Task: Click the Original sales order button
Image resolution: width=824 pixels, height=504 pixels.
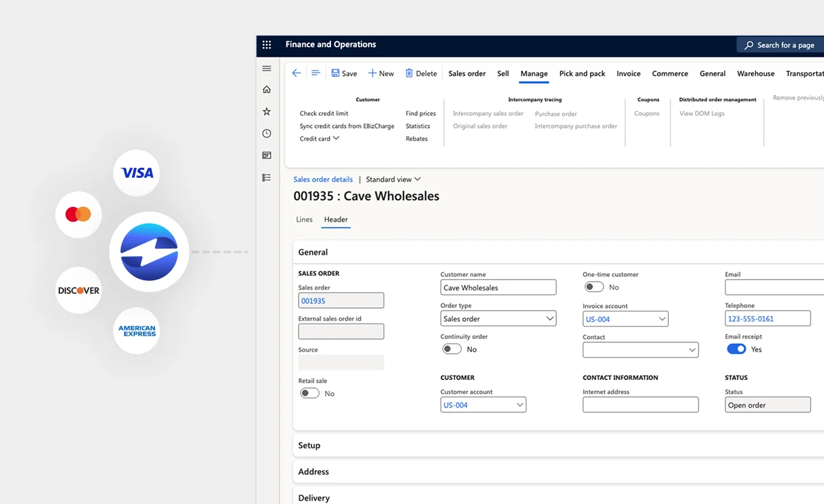Action: click(480, 126)
